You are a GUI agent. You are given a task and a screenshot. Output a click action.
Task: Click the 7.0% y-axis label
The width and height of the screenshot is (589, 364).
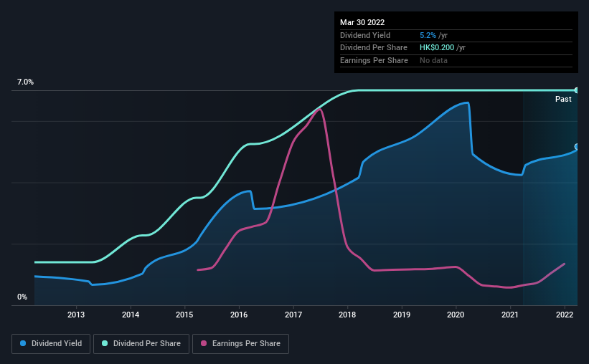pos(25,82)
